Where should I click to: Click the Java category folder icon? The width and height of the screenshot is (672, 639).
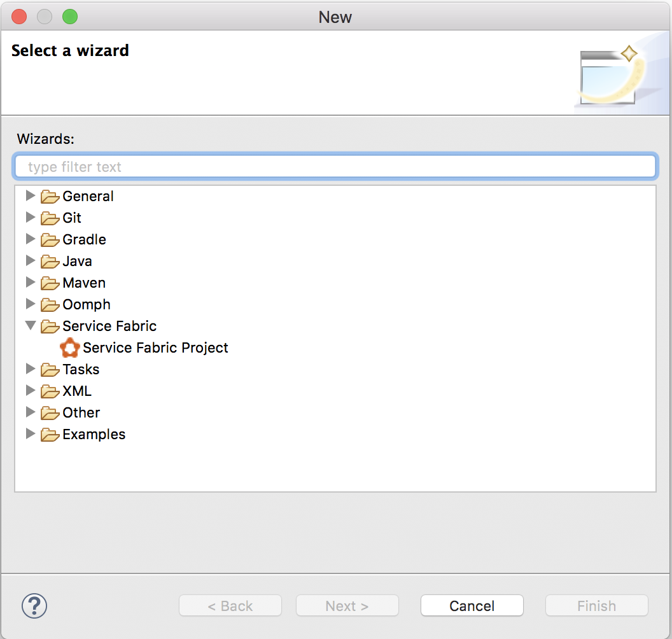50,261
